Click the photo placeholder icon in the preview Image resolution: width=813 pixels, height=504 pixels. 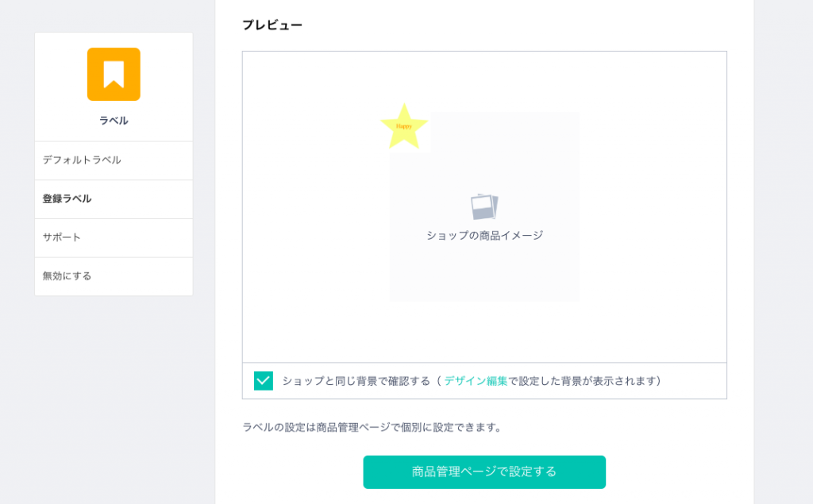pyautogui.click(x=484, y=206)
